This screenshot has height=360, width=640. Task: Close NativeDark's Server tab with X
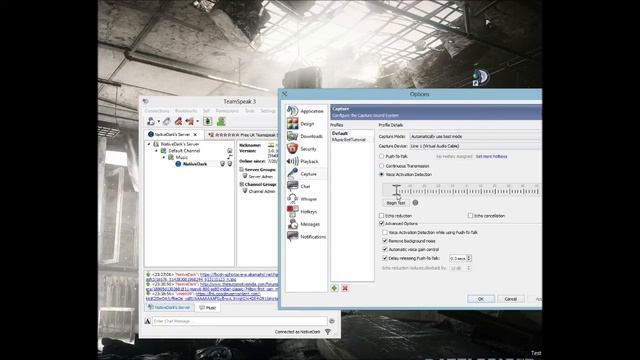[195, 134]
